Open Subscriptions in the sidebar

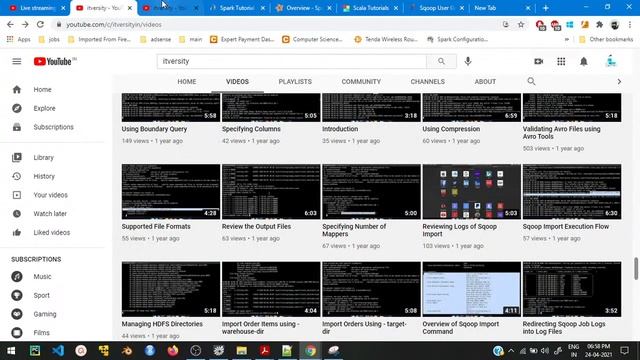(52, 127)
